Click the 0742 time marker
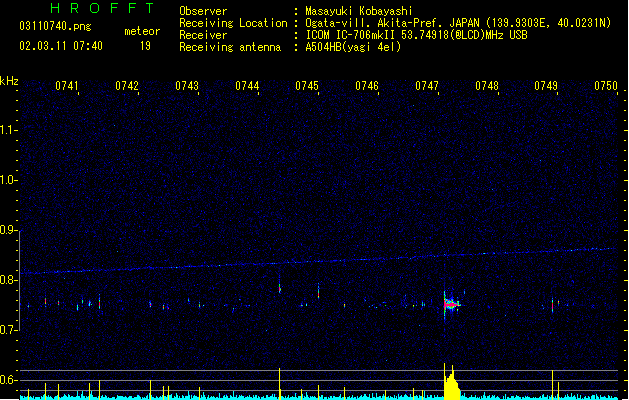 click(x=127, y=86)
